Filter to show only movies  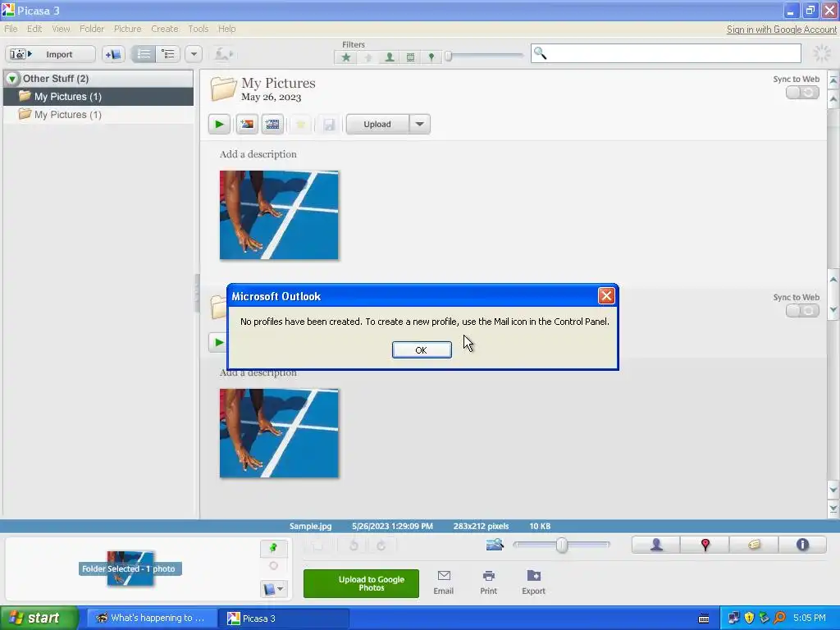point(410,57)
